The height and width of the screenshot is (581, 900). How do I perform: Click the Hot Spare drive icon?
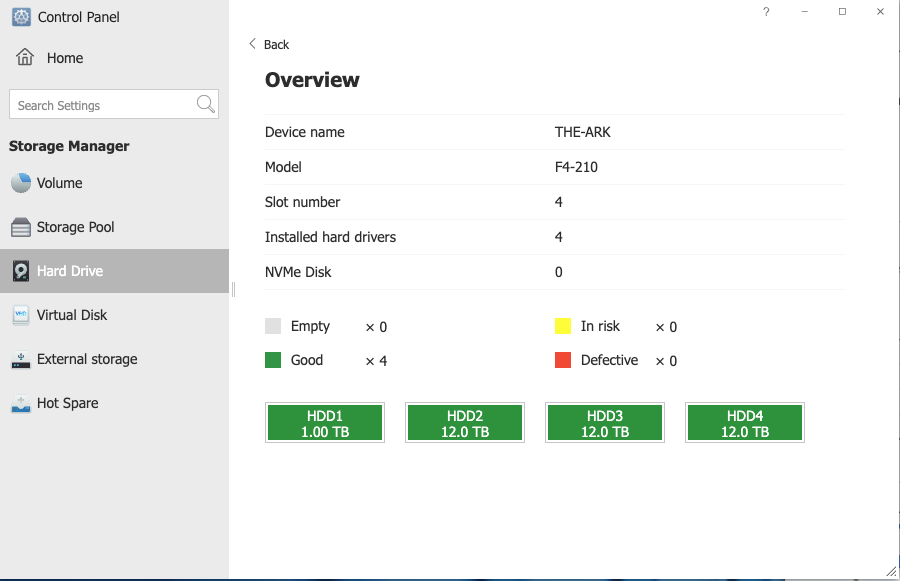tap(21, 404)
